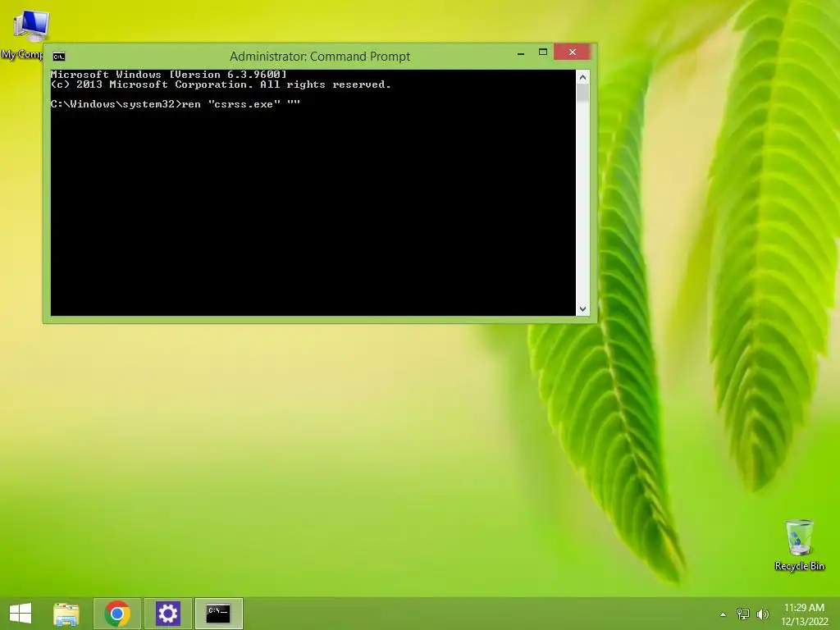The width and height of the screenshot is (840, 630).
Task: Click the scrollbar down arrow in Command Prompt
Action: (x=583, y=309)
